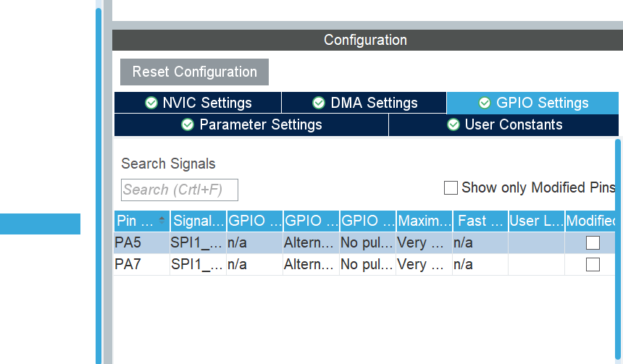Screen dimensions: 623x364
Task: Click the green check icon on GPIO Settings
Action: click(x=485, y=103)
